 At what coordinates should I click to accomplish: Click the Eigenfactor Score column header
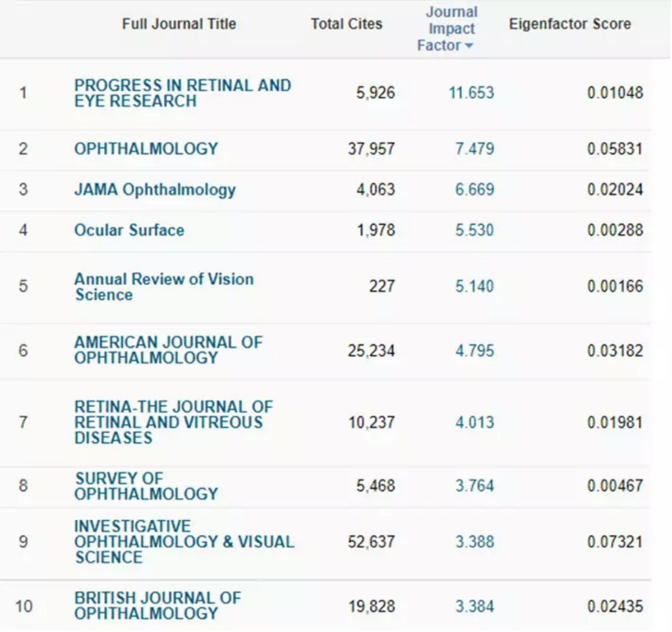[570, 23]
